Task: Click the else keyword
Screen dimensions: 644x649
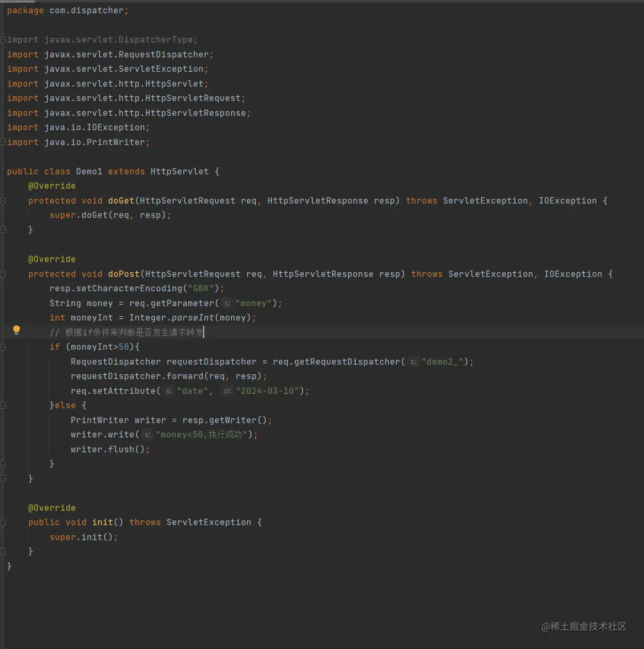Action: [65, 406]
